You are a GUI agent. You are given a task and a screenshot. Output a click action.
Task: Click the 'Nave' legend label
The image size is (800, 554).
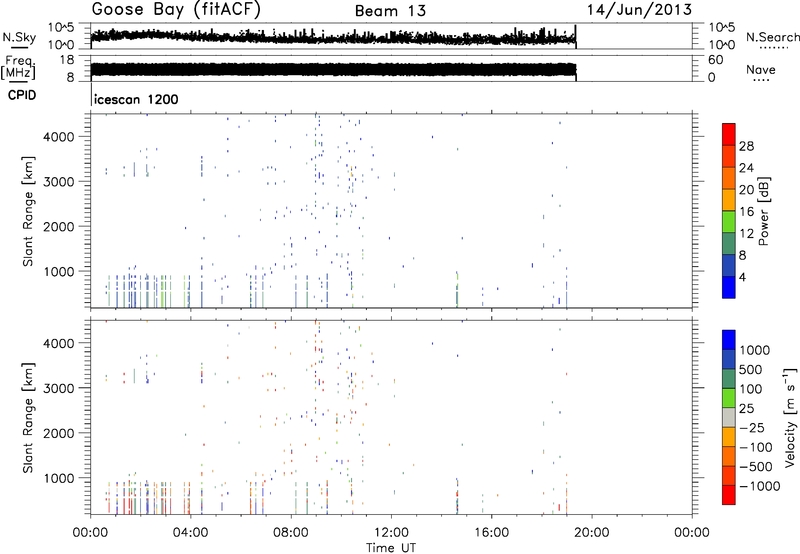[761, 70]
